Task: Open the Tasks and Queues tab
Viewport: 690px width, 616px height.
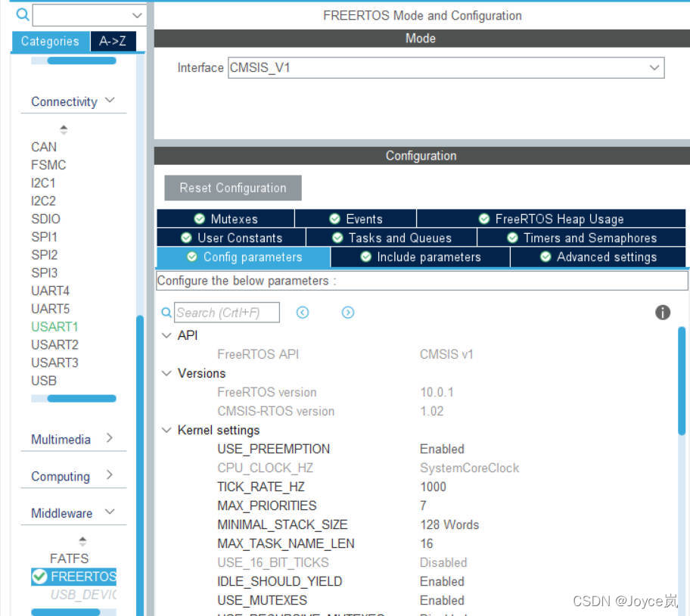Action: [x=392, y=238]
